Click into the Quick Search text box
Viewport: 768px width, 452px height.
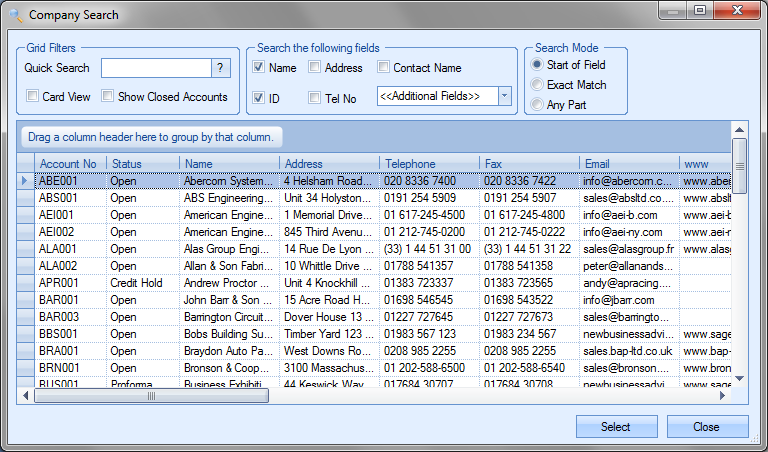point(155,68)
